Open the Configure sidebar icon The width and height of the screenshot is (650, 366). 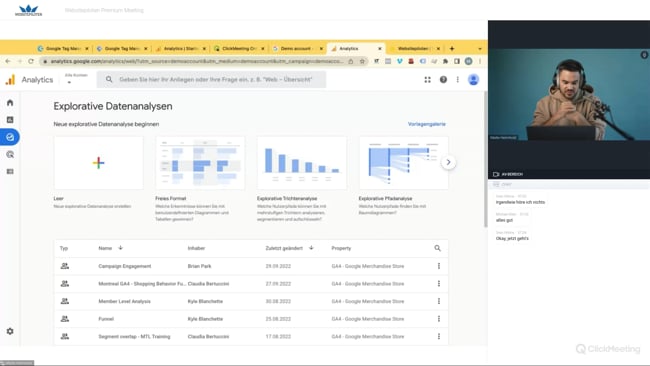pyautogui.click(x=10, y=172)
